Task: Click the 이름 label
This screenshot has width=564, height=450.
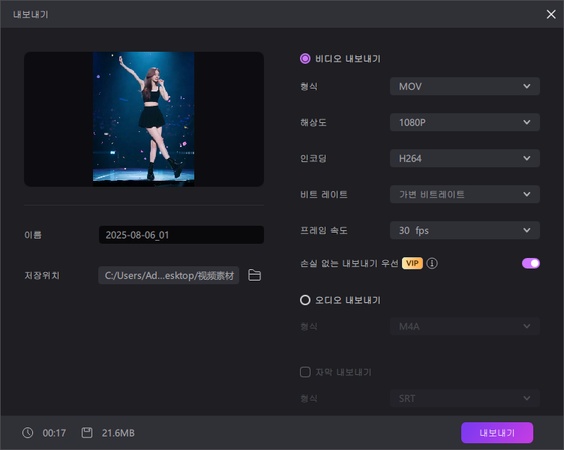Action: pyautogui.click(x=33, y=235)
